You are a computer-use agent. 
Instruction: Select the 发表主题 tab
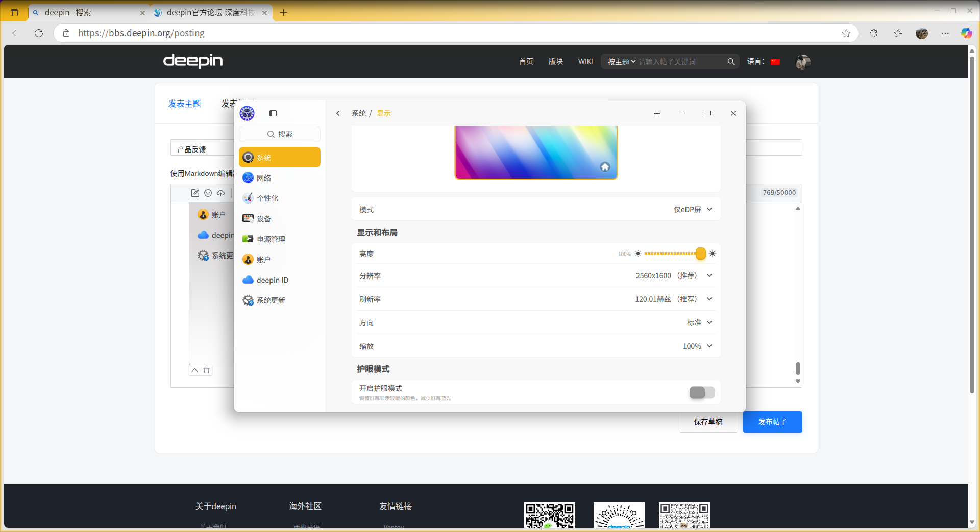185,104
